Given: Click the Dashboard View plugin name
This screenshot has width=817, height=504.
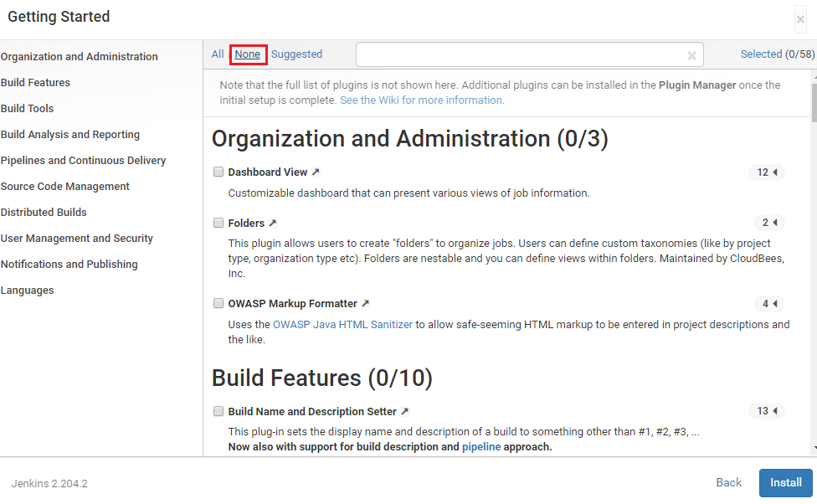Looking at the screenshot, I should pyautogui.click(x=268, y=172).
